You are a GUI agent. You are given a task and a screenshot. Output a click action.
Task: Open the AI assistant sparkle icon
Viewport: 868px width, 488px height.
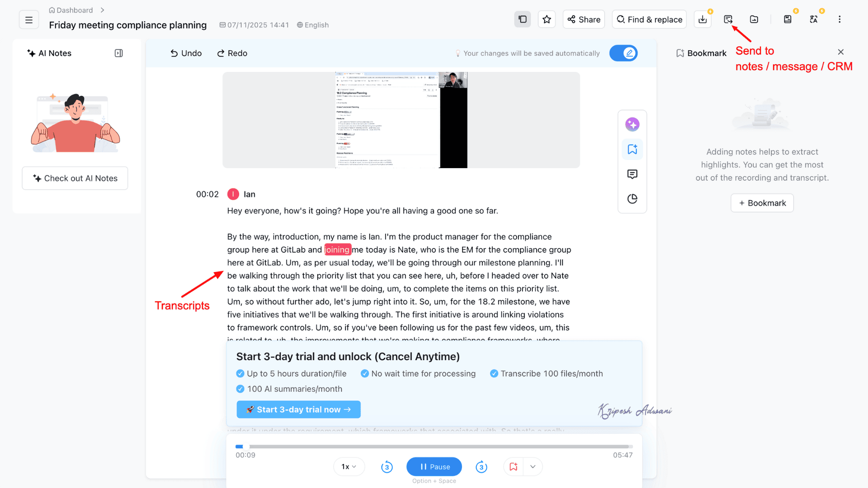point(632,124)
